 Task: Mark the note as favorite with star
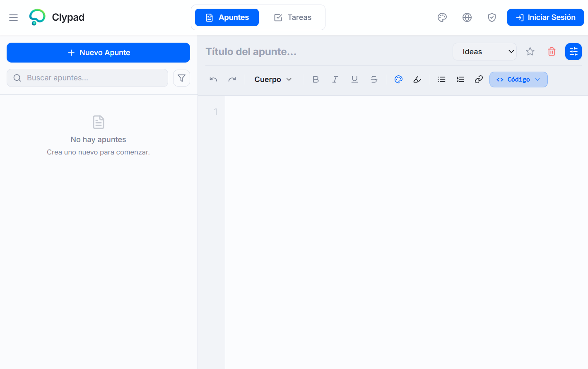[530, 52]
